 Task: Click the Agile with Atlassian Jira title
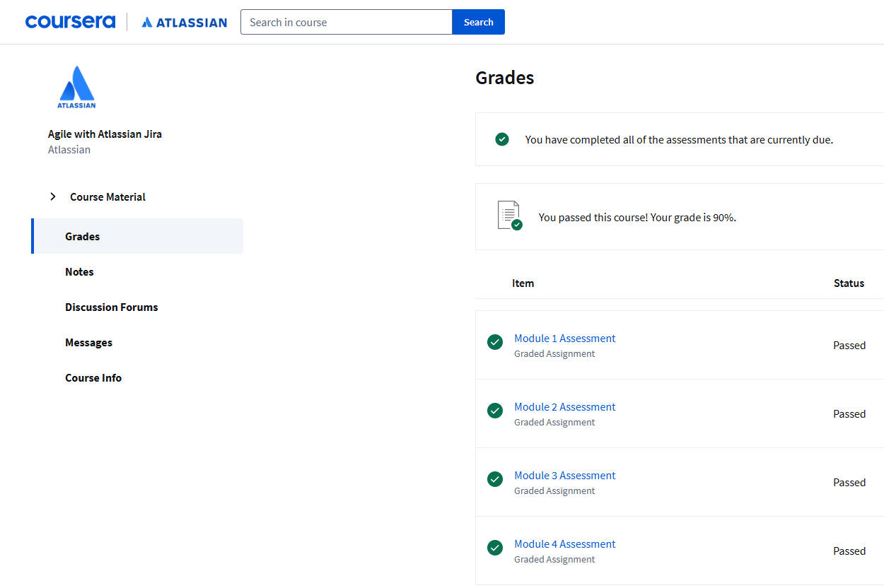coord(105,134)
